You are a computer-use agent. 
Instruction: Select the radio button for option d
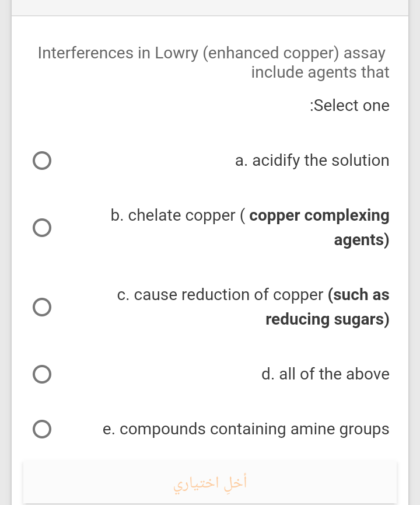[x=41, y=374]
